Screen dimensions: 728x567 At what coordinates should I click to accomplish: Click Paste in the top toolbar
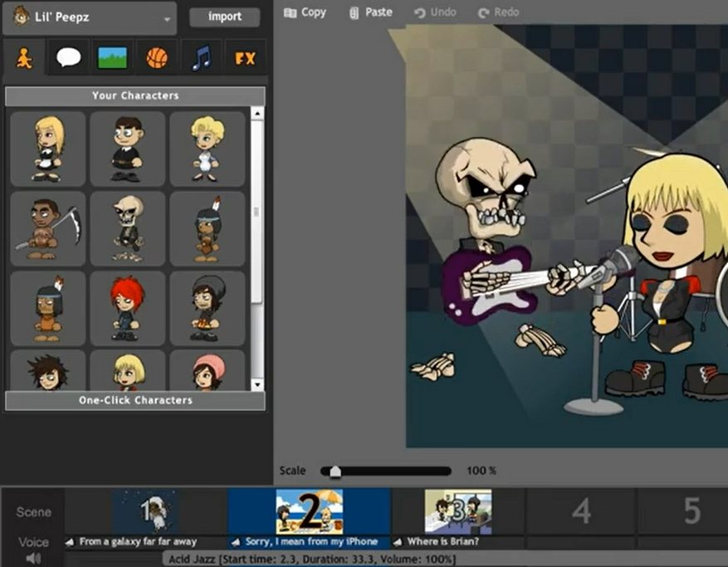click(370, 12)
